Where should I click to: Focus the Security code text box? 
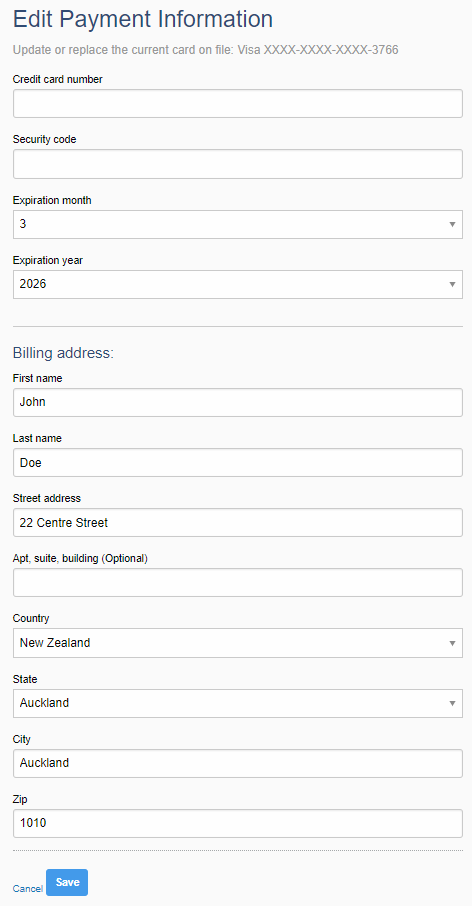(237, 164)
